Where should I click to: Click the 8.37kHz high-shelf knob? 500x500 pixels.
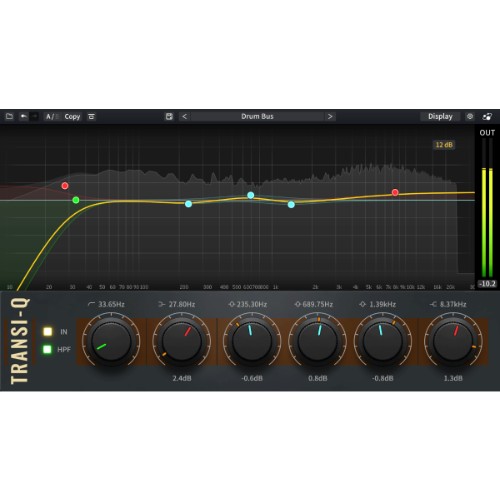click(x=453, y=341)
